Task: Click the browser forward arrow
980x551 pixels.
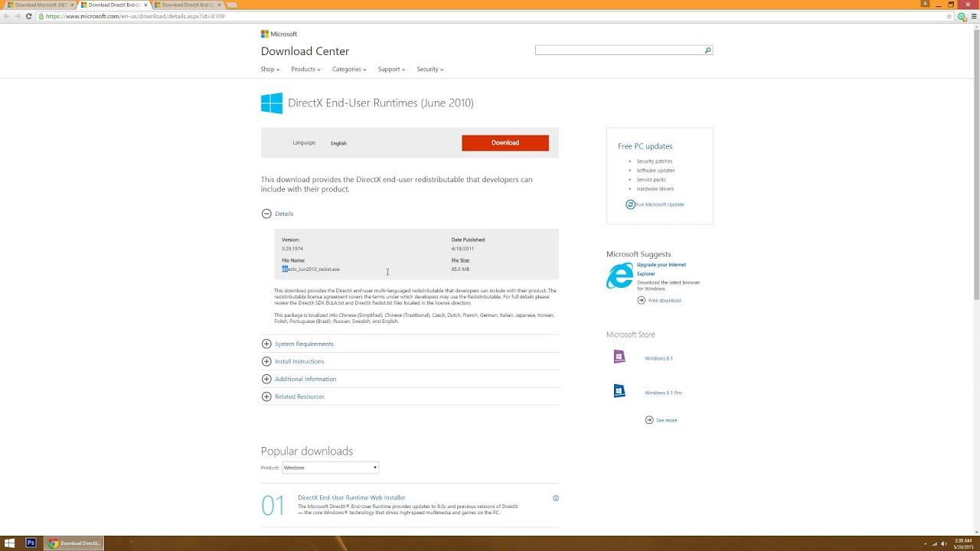Action: pyautogui.click(x=18, y=16)
